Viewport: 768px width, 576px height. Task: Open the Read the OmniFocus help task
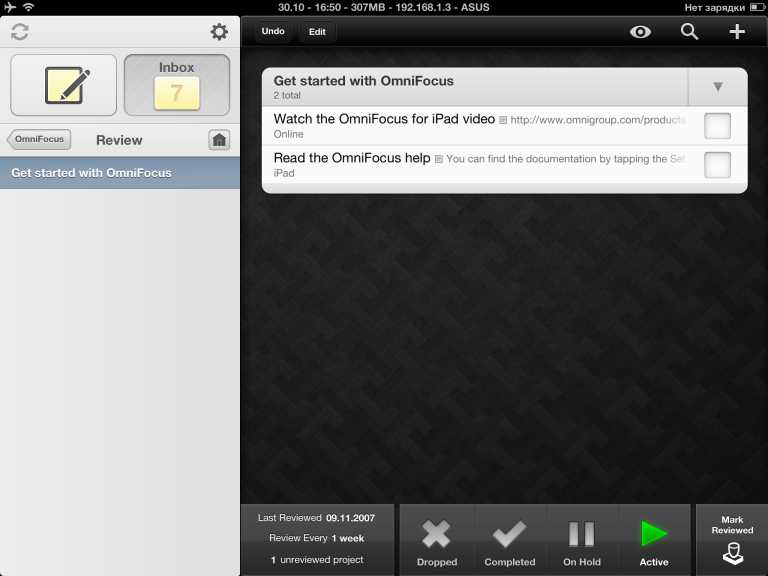click(352, 158)
